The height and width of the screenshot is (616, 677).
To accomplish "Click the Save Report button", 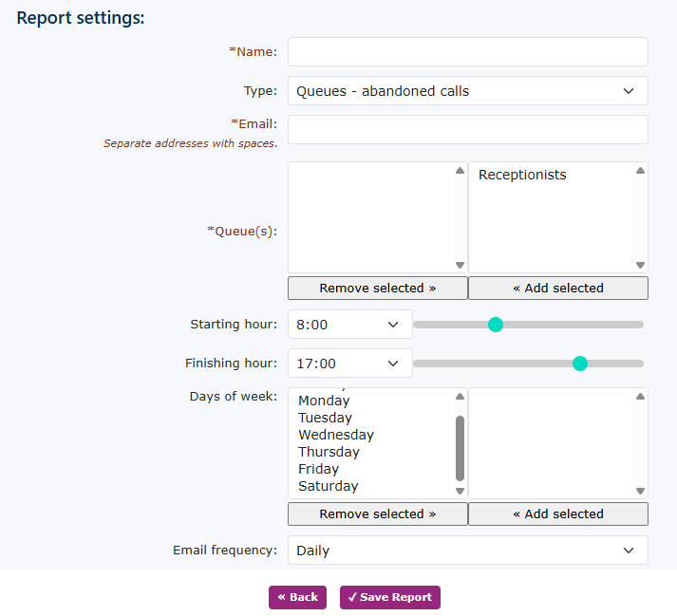I will coord(389,597).
